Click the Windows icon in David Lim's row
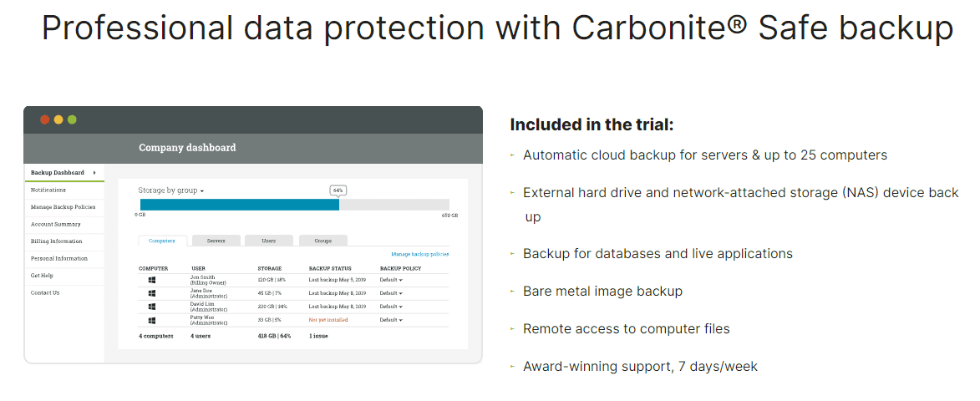The image size is (980, 401). [x=152, y=307]
